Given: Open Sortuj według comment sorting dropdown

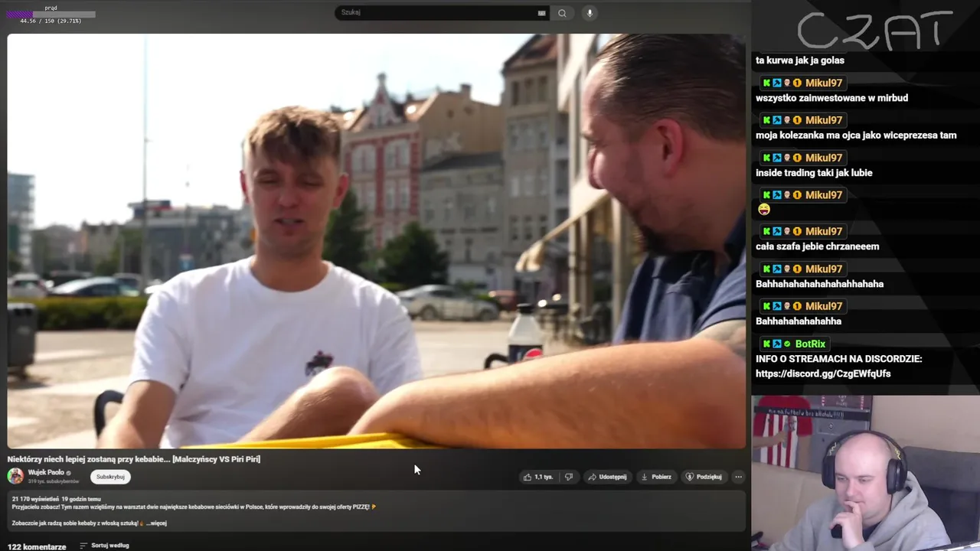Looking at the screenshot, I should [x=104, y=546].
